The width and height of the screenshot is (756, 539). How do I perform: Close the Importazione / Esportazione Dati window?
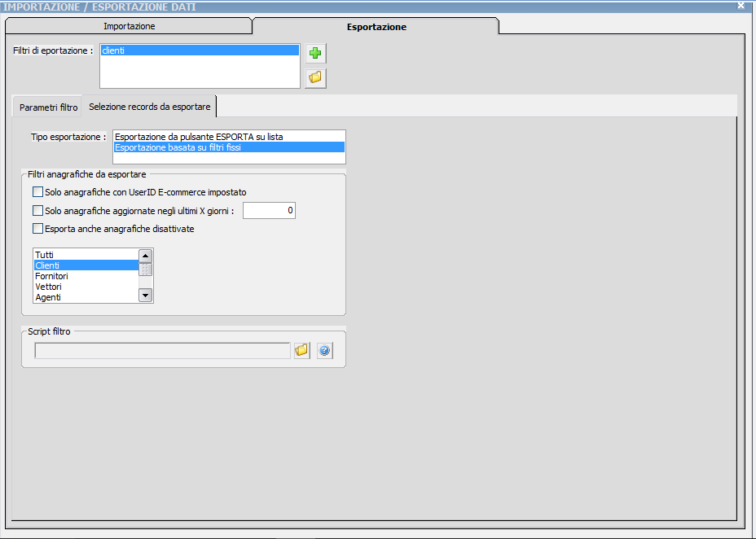point(741,6)
